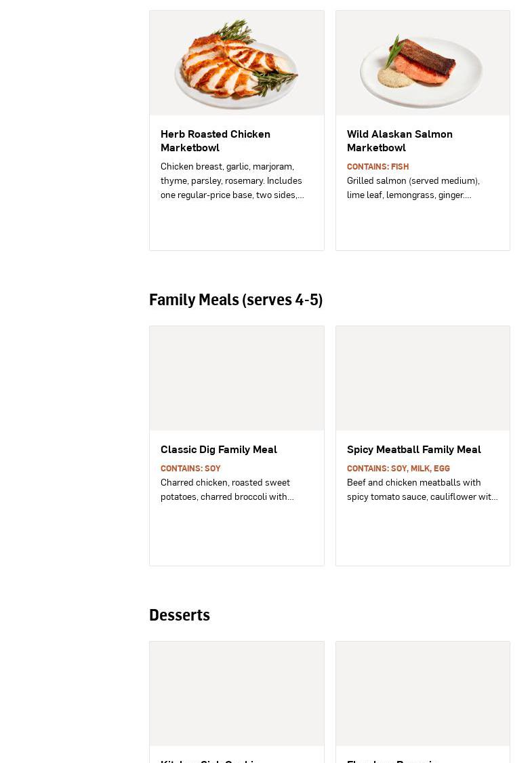The height and width of the screenshot is (763, 532).
Task: Open the Kitchen Sink Cookie dessert title
Action: coord(210,760)
